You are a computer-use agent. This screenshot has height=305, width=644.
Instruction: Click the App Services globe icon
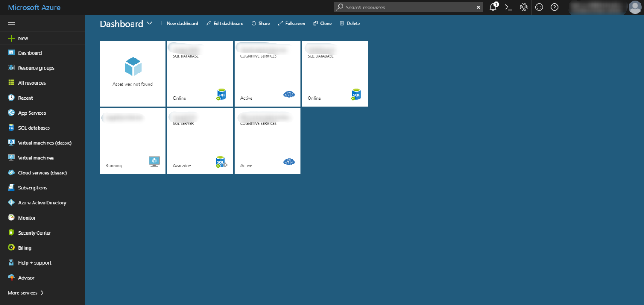[11, 113]
